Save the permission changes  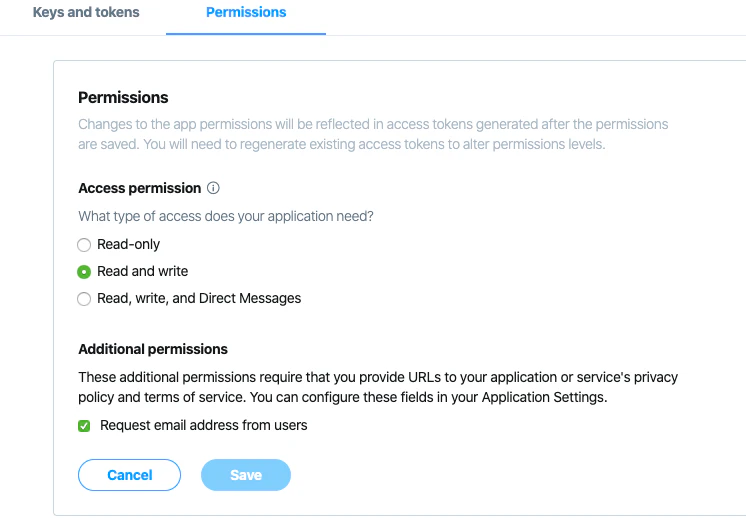click(x=246, y=475)
